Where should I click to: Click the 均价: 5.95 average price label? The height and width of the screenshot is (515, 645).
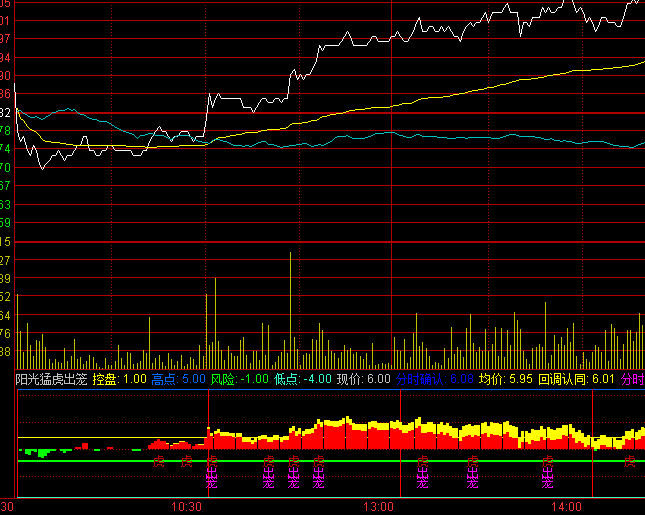pyautogui.click(x=505, y=379)
